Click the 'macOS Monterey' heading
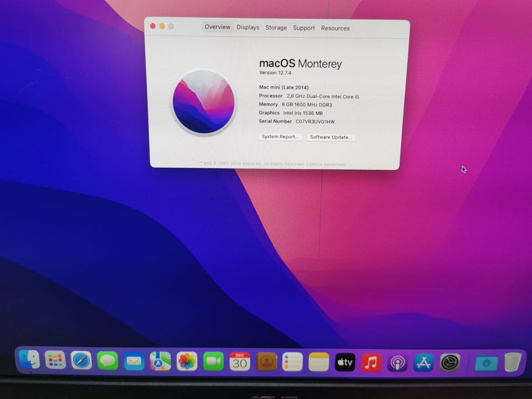Screen dimensions: 532x399 [x=300, y=63]
